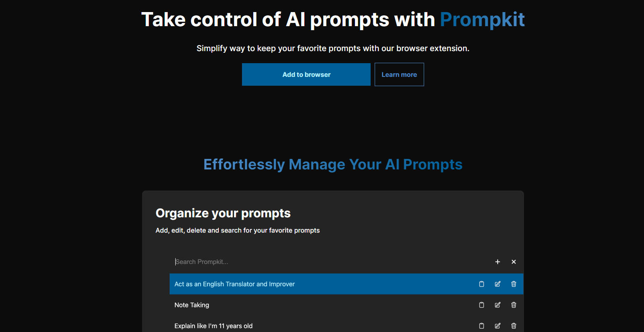
Task: Delete the "Explain like I'm 11 years old" prompt
Action: pos(513,326)
